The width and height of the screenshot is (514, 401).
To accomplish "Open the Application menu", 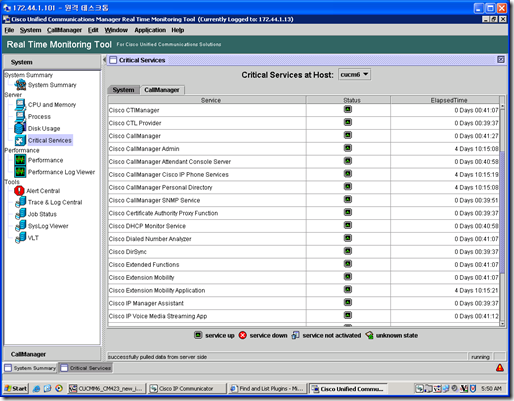I will tap(150, 30).
